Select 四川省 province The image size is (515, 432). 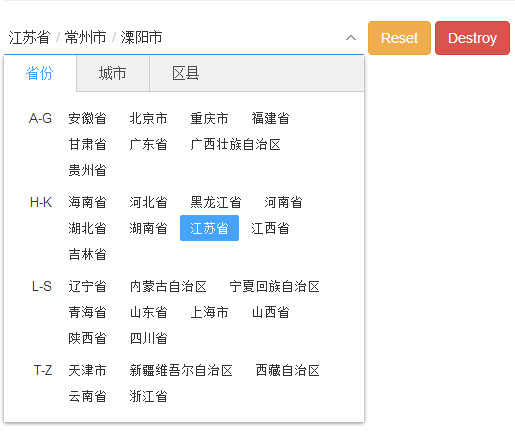tap(148, 338)
